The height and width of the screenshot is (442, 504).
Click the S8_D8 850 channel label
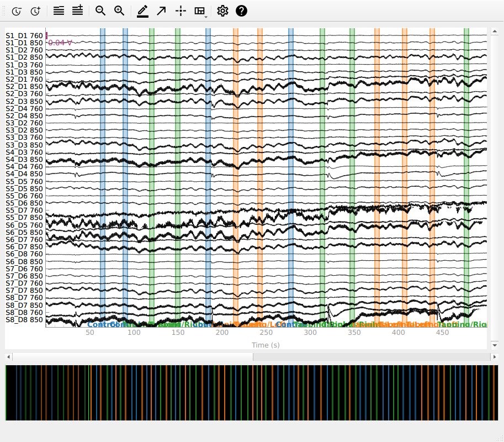[x=24, y=320]
